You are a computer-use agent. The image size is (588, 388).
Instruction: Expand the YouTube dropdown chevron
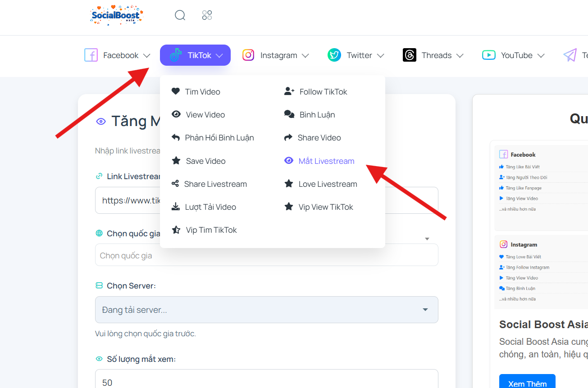(541, 56)
